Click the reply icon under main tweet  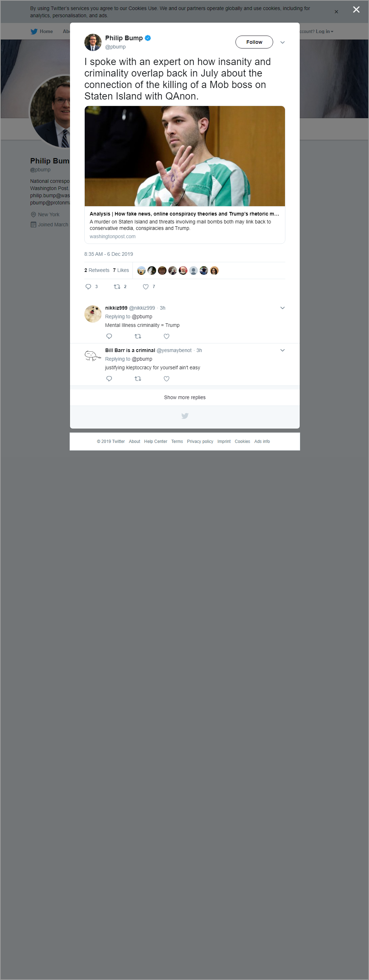click(x=88, y=286)
